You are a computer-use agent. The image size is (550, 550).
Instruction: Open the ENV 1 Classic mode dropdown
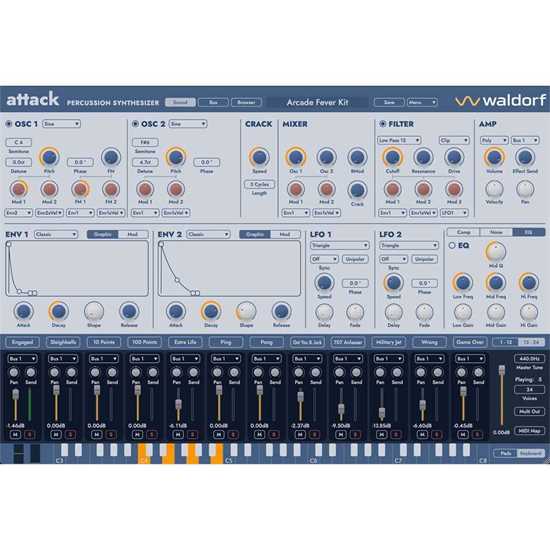point(56,234)
